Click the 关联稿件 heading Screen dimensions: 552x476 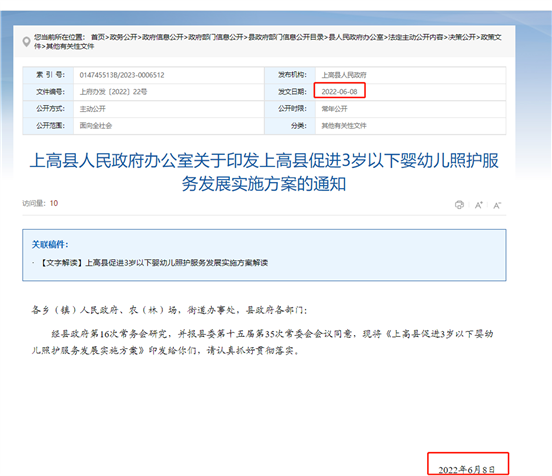tap(50, 244)
